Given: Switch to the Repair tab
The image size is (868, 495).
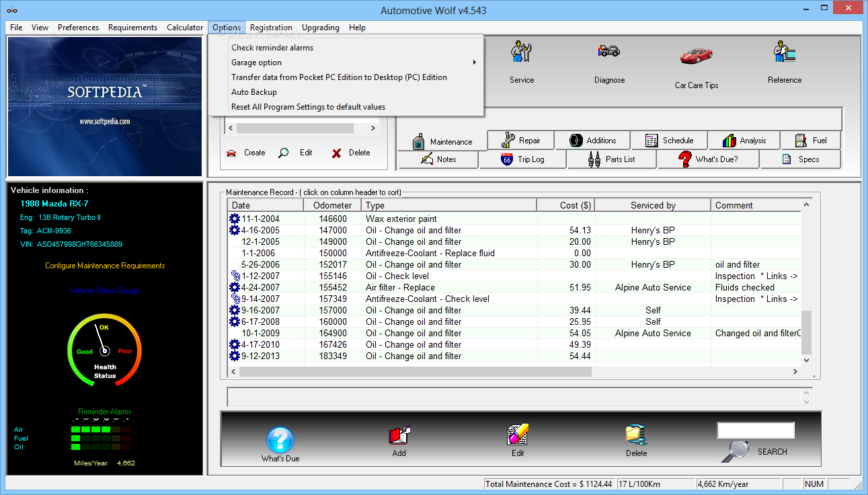Looking at the screenshot, I should coord(521,140).
